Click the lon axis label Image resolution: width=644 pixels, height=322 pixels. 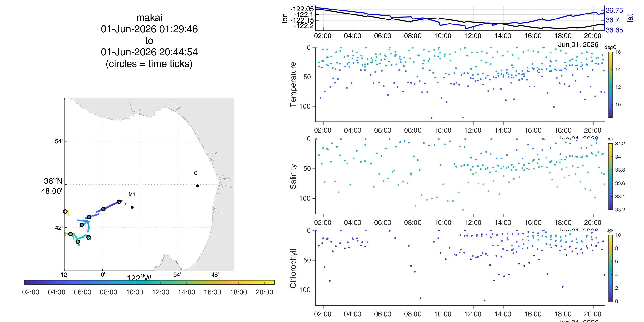[x=285, y=18]
